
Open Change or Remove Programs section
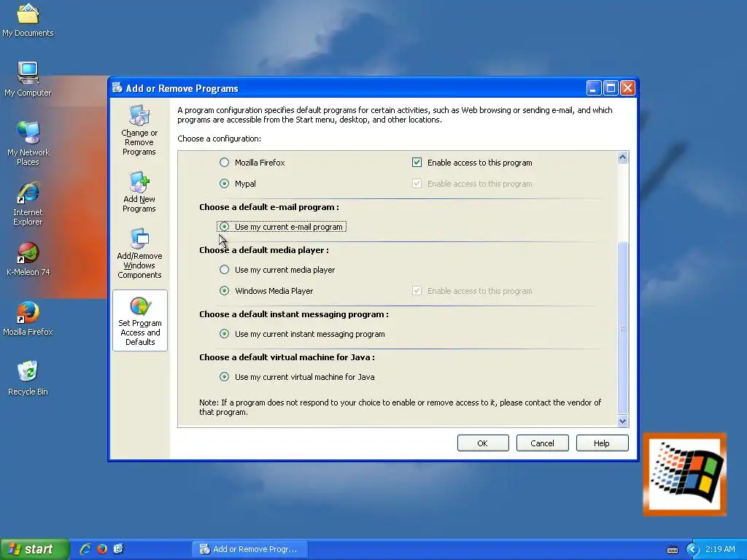(139, 130)
